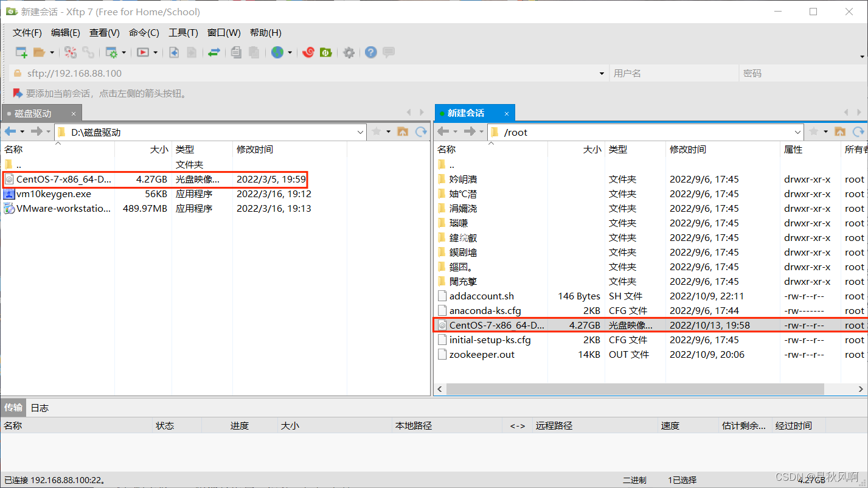Expand the D:\磁盘驱动 path dropdown
Image resolution: width=868 pixels, height=488 pixels.
pyautogui.click(x=360, y=131)
